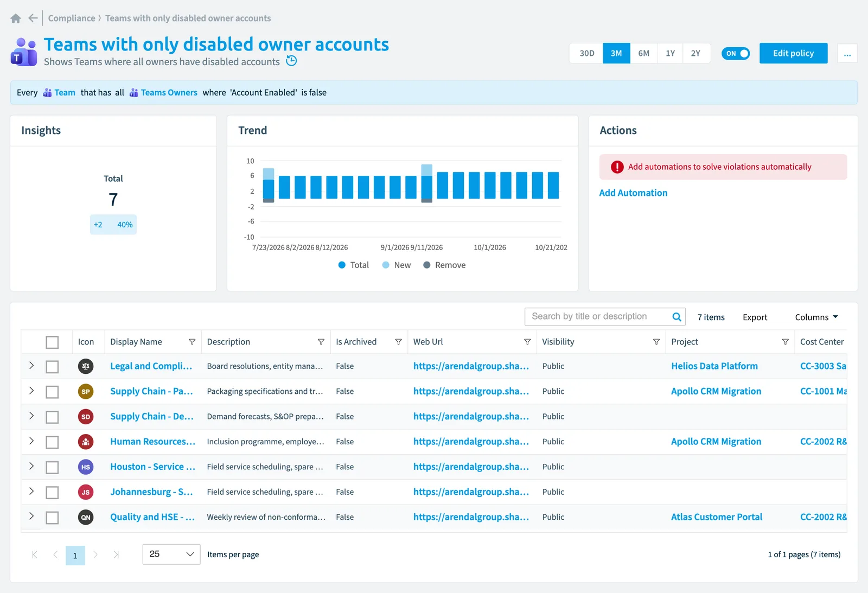Screen dimensions: 868x593
Task: Click the Add Automation link
Action: click(x=633, y=193)
